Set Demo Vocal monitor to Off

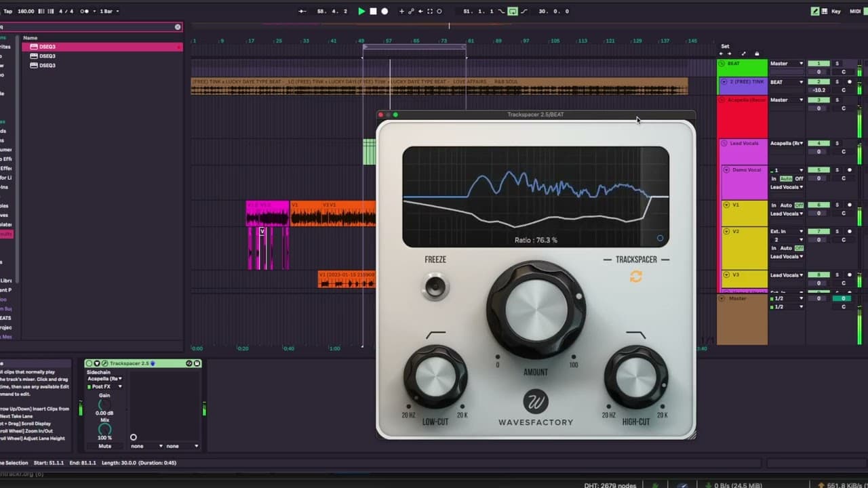pos(799,179)
